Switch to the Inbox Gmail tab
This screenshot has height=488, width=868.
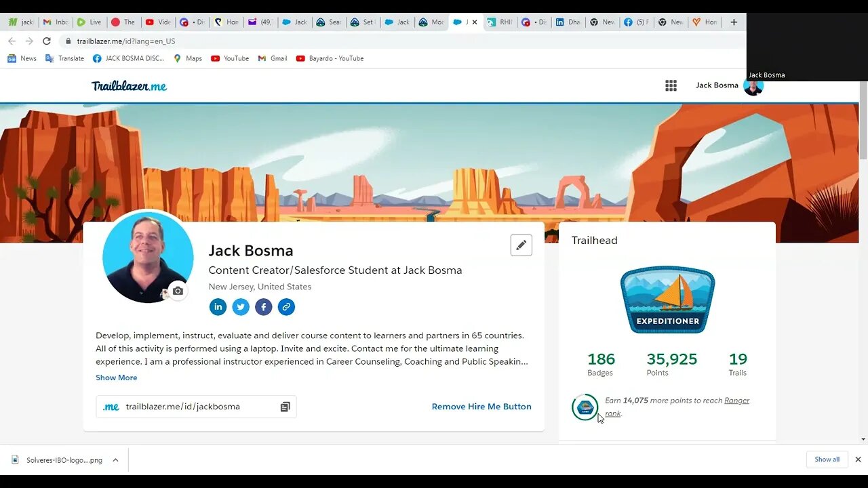[x=56, y=22]
